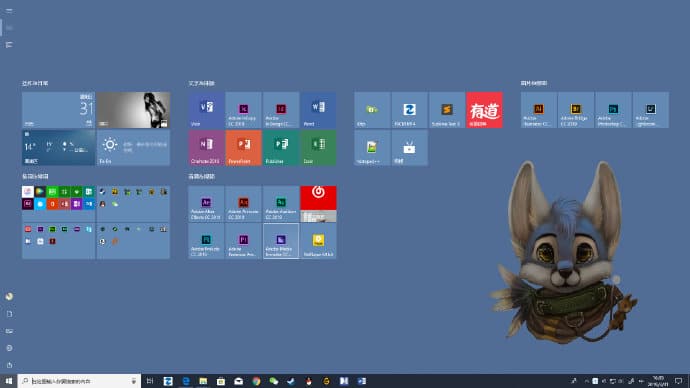
Task: Open the user account avatar menu
Action: point(9,296)
